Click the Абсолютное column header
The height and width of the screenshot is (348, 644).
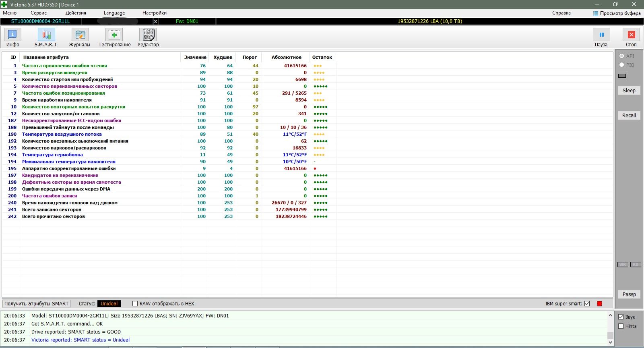click(x=287, y=57)
